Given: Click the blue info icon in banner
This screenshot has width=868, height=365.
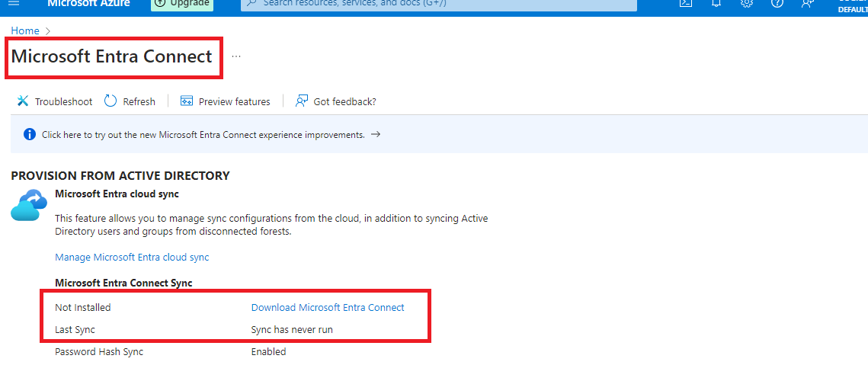Looking at the screenshot, I should [29, 134].
